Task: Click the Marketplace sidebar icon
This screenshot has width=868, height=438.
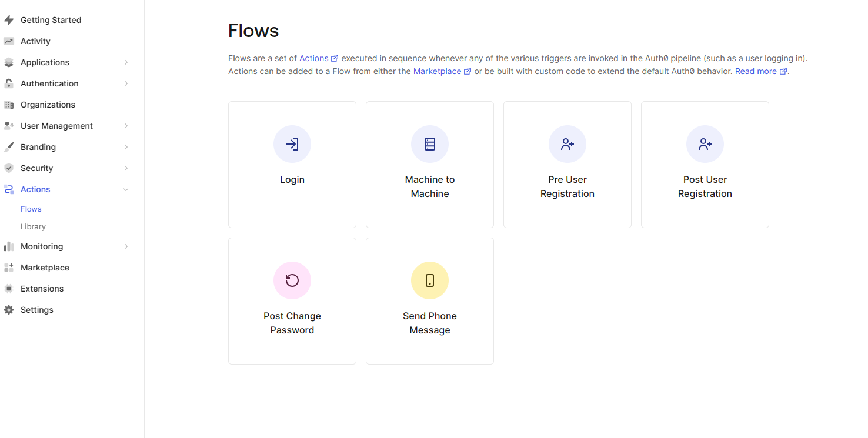Action: (x=9, y=267)
